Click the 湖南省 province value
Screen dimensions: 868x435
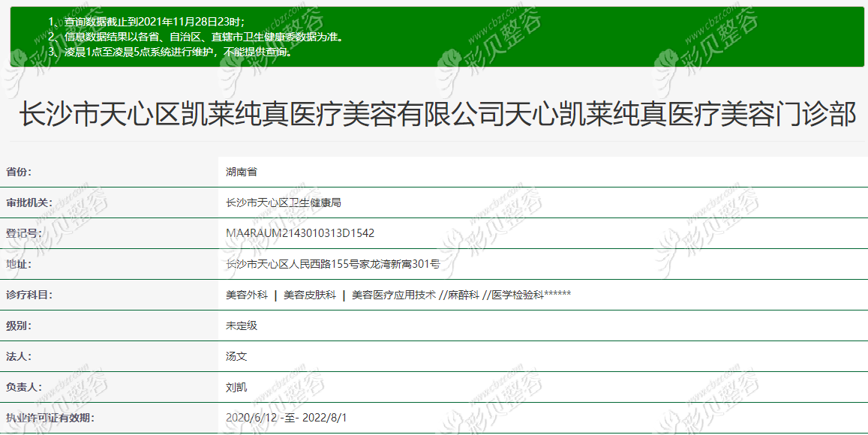(242, 172)
